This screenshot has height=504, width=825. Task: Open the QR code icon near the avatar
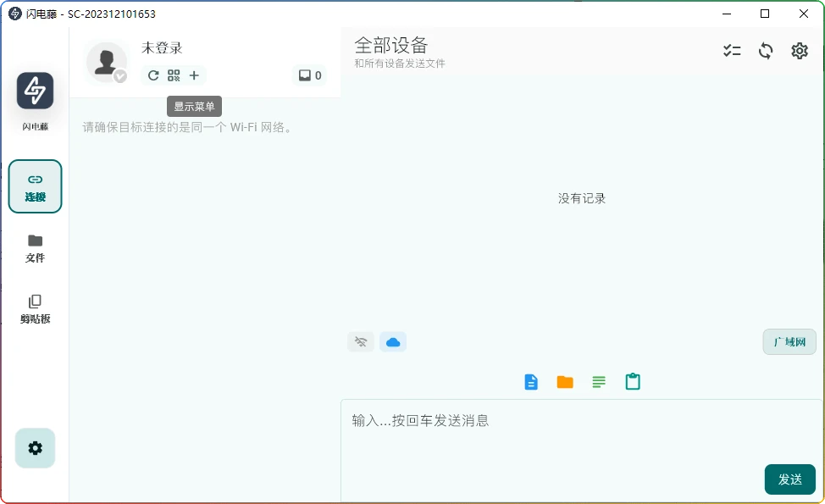tap(174, 75)
